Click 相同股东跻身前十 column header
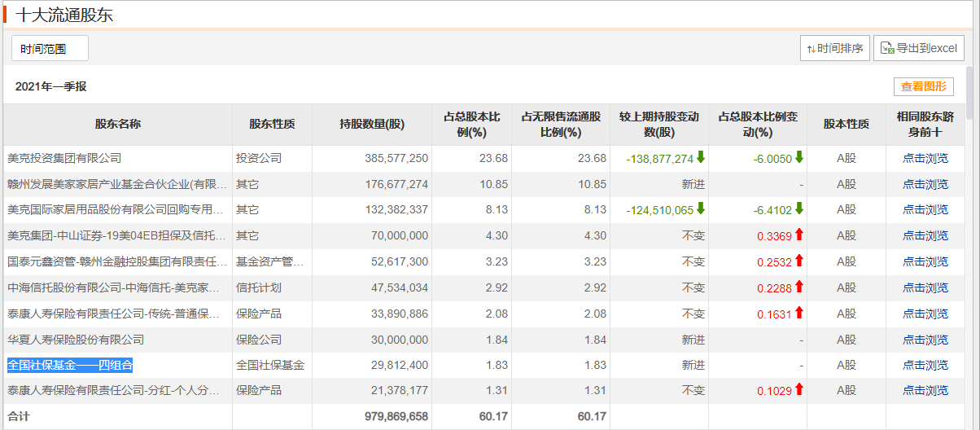Viewport: 980px width, 430px height. point(925,125)
